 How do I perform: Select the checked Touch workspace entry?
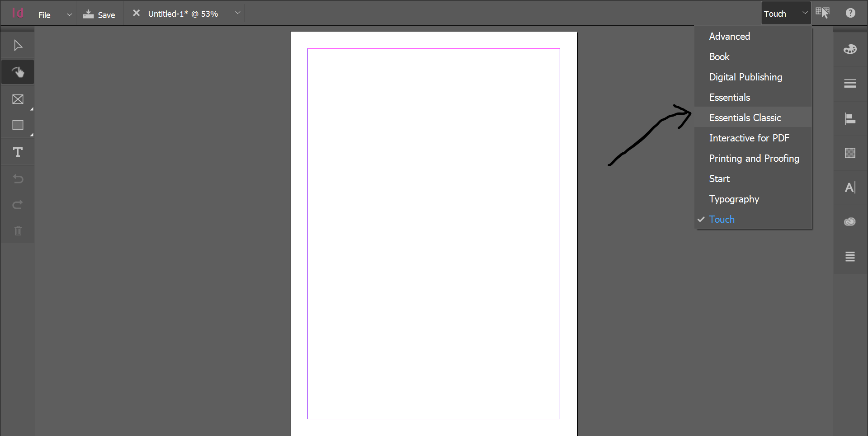(753, 219)
